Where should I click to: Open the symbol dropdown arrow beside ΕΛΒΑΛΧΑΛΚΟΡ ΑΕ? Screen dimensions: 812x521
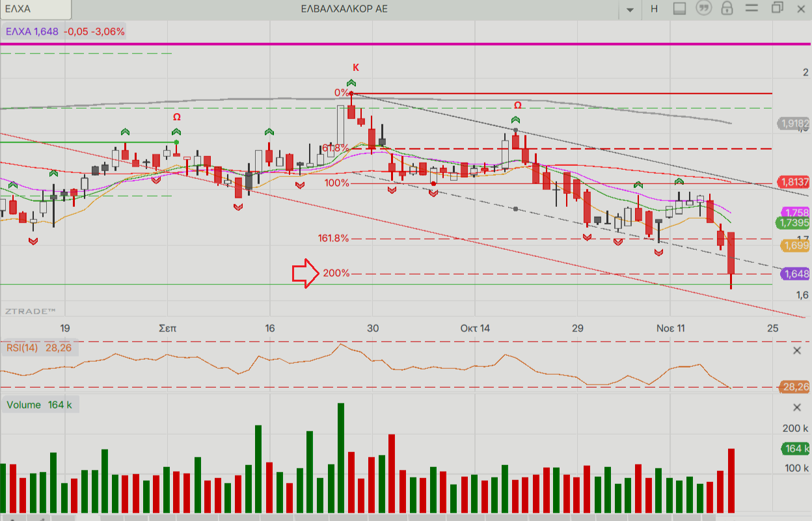pyautogui.click(x=629, y=10)
